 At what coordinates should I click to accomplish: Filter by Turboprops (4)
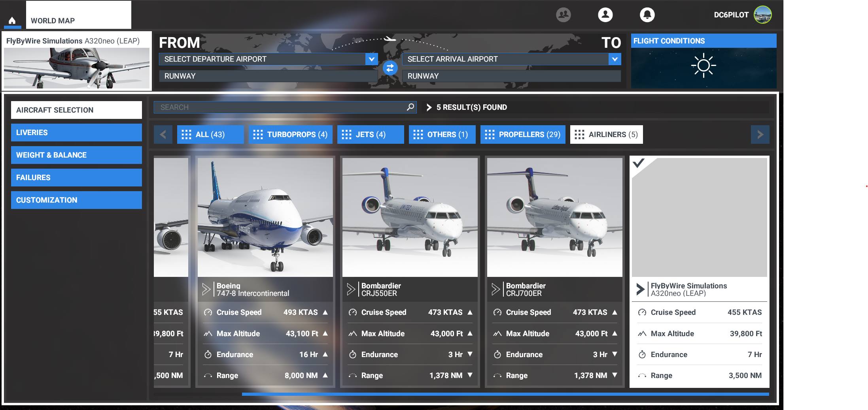click(x=290, y=135)
